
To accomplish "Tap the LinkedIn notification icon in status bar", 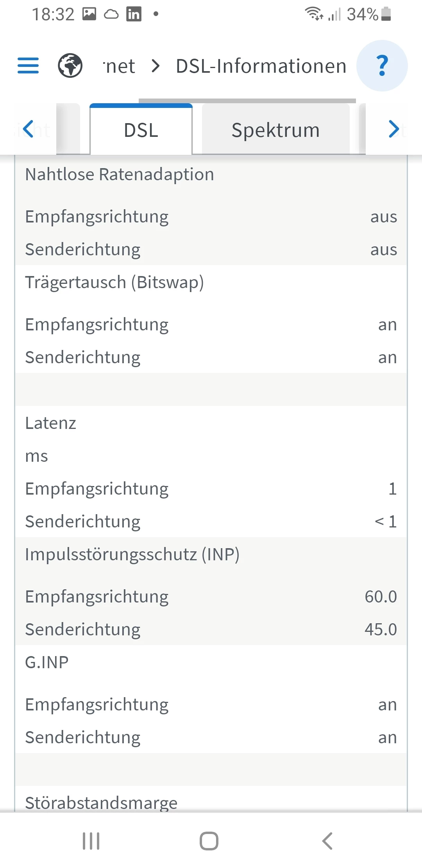I will click(134, 14).
